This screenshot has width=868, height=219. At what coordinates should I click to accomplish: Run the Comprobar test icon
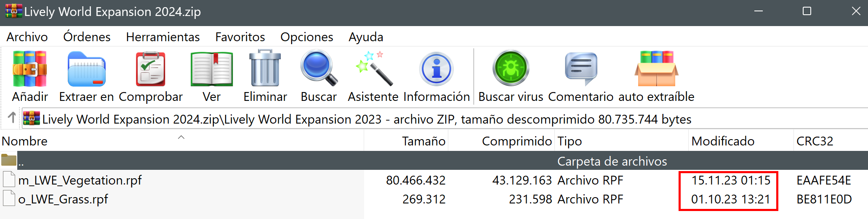(151, 69)
